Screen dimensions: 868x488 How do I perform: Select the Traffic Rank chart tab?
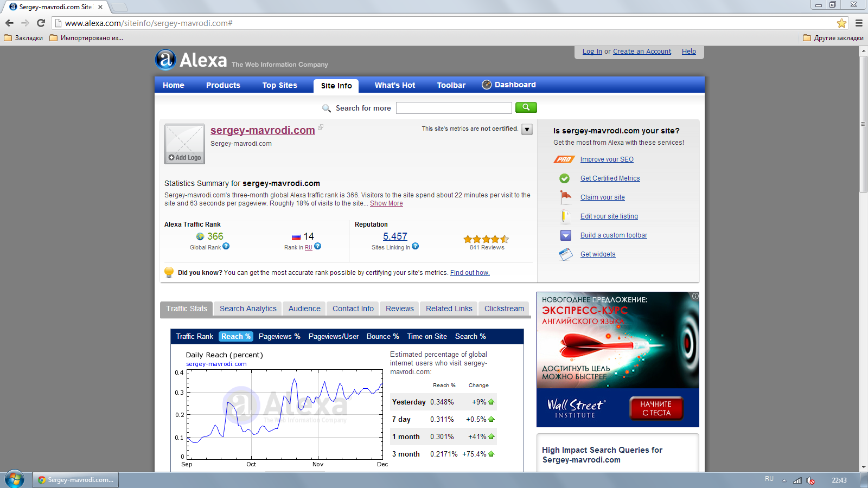[x=195, y=336]
